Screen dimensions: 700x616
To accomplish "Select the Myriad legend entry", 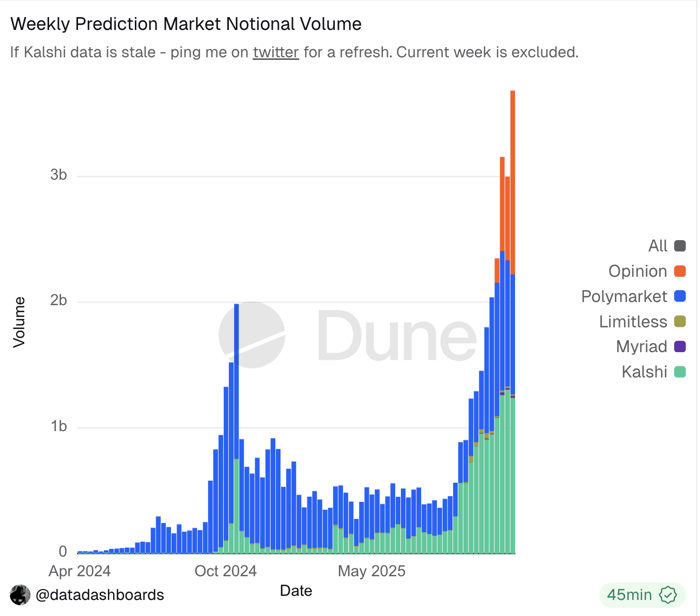I will pos(642,346).
